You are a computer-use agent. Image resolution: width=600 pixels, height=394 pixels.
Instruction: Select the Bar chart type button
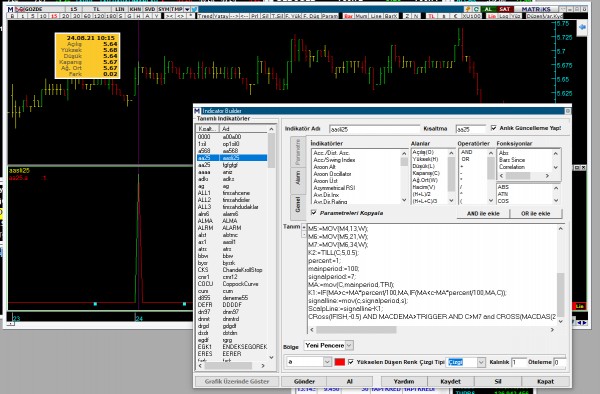tap(348, 16)
